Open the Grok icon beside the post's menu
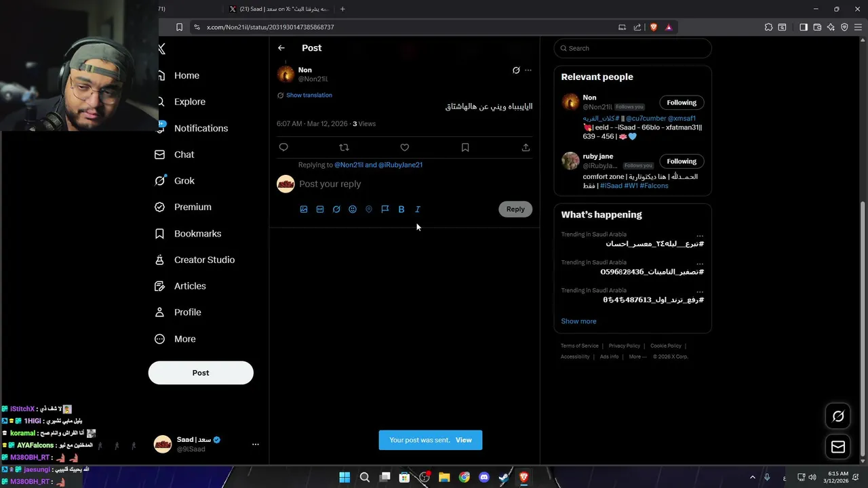868x488 pixels. pyautogui.click(x=516, y=70)
